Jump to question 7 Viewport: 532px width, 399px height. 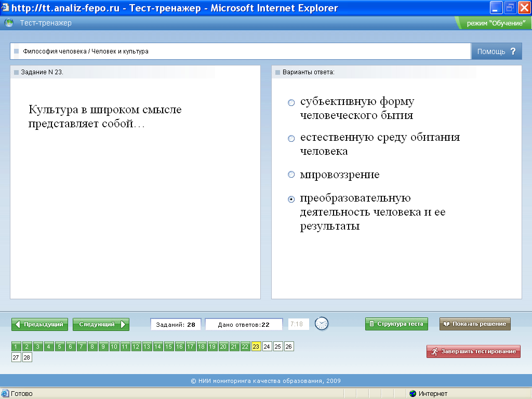[x=82, y=347]
